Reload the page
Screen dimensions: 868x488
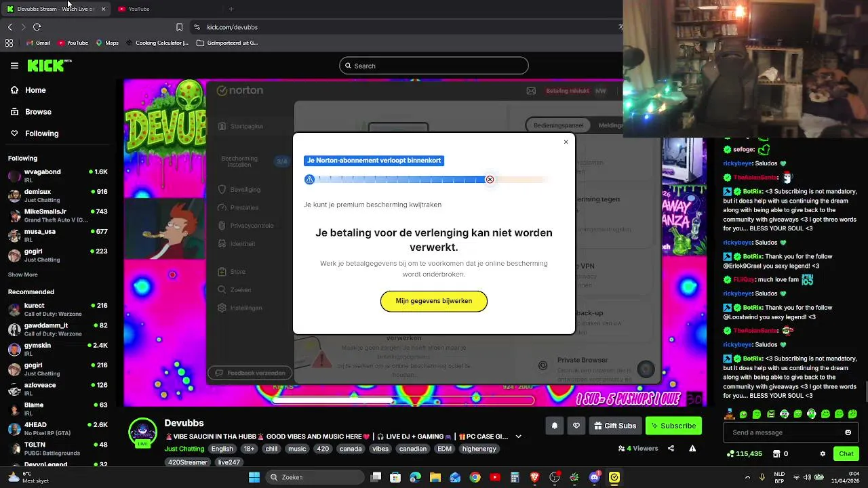[37, 27]
